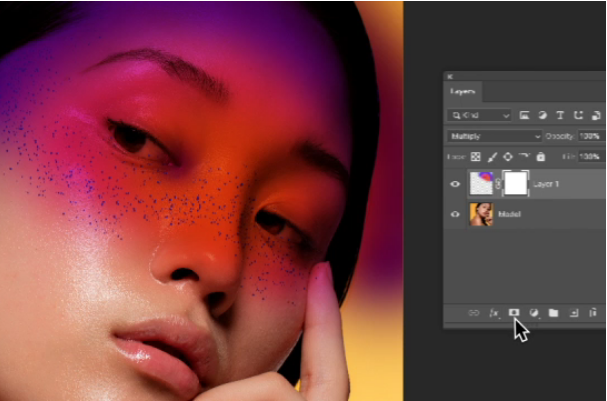The width and height of the screenshot is (607, 401).
Task: Hide the Model layer eye icon
Action: point(455,214)
